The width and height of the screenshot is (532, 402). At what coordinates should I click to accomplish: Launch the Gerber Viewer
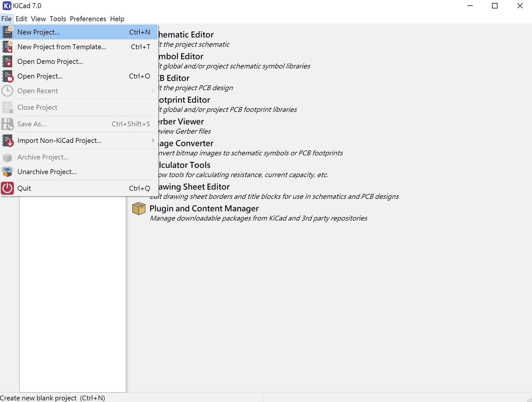[181, 122]
